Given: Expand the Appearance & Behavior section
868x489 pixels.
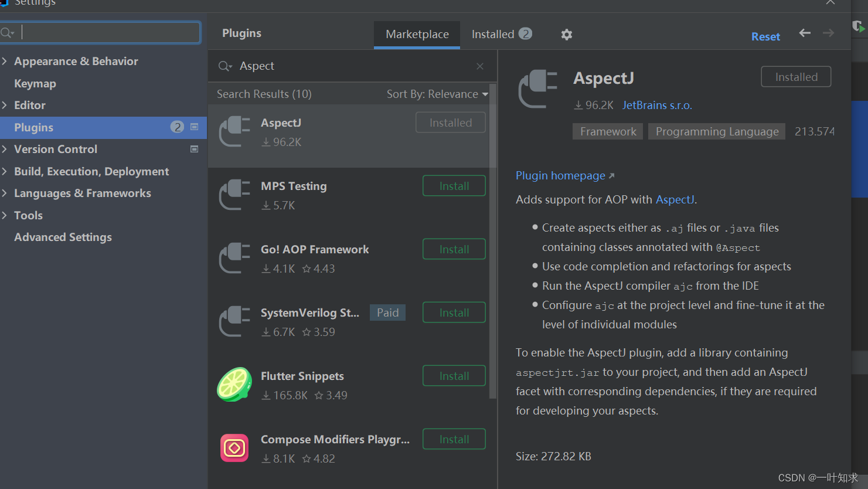Looking at the screenshot, I should pos(5,61).
